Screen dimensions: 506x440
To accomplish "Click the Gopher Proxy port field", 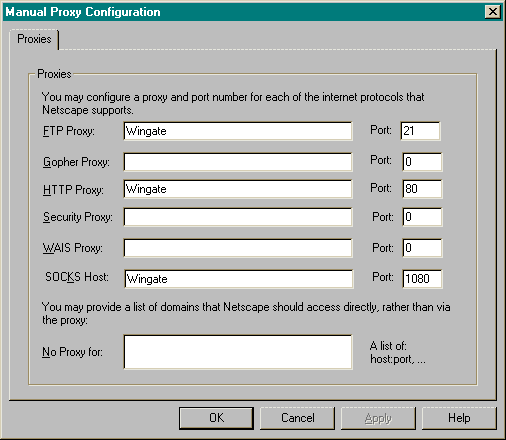I will 422,162.
